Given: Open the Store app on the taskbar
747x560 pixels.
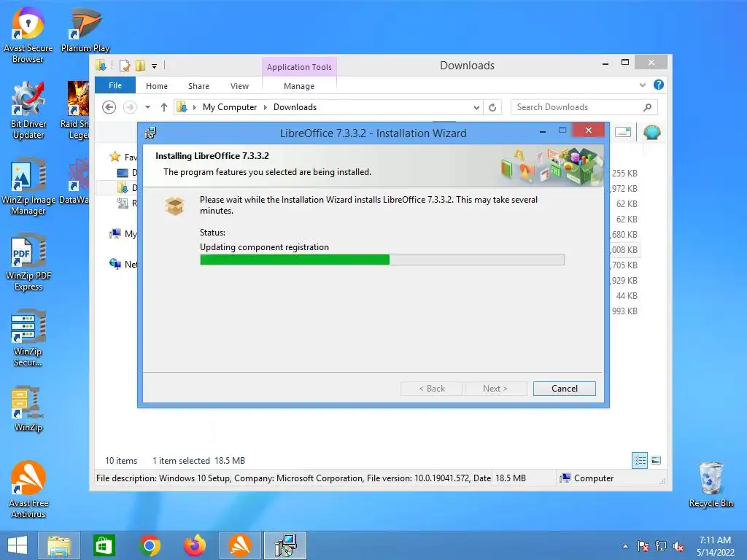Looking at the screenshot, I should coord(104,545).
